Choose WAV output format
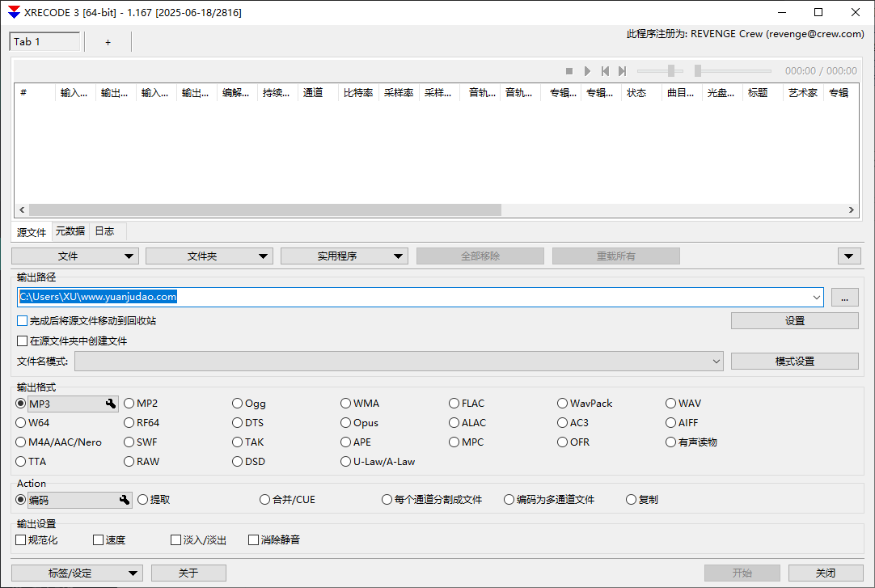This screenshot has width=875, height=588. point(683,404)
